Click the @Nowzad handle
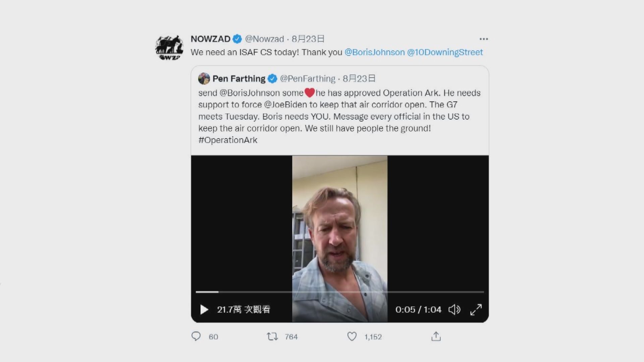The height and width of the screenshot is (362, 644). click(264, 39)
